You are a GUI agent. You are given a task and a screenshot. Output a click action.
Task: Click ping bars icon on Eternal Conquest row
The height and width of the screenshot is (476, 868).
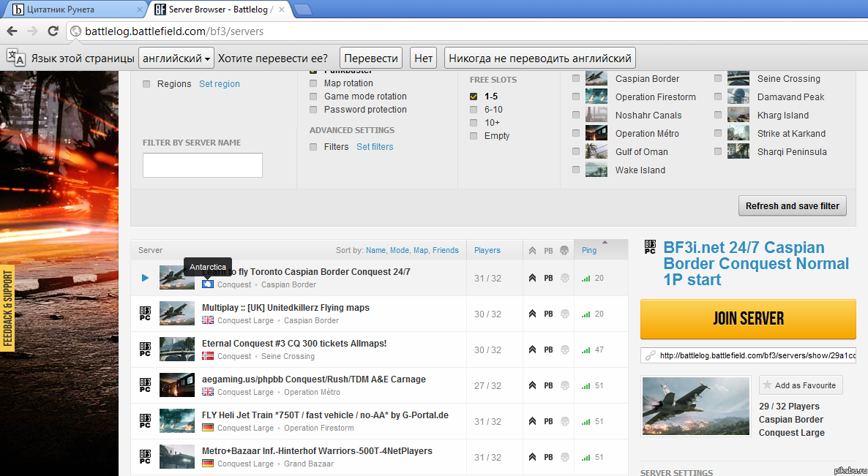[x=585, y=350]
